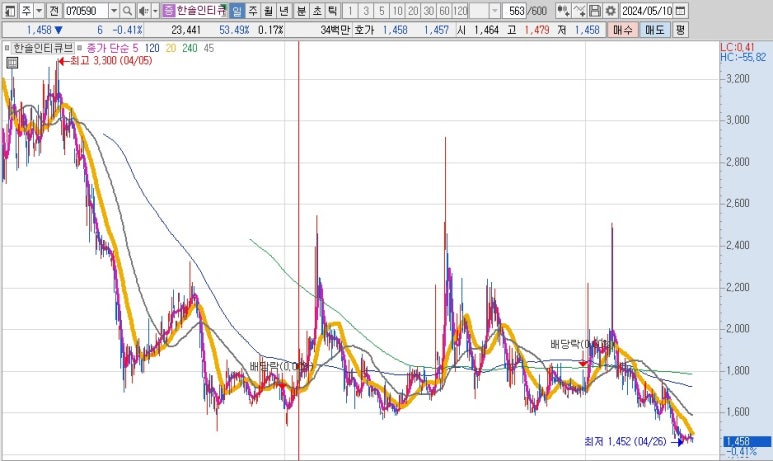Select weekly 주 period toggle
This screenshot has height=461, width=773.
(253, 10)
